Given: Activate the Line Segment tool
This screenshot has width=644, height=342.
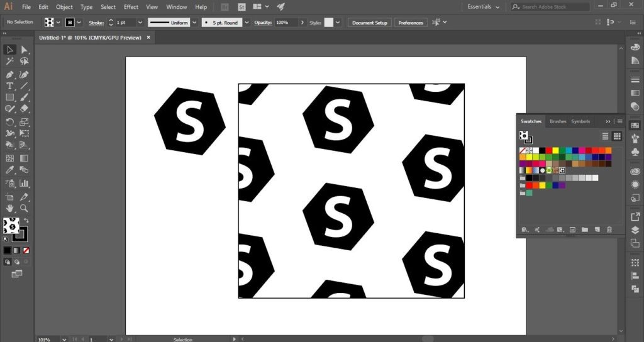Looking at the screenshot, I should [25, 85].
